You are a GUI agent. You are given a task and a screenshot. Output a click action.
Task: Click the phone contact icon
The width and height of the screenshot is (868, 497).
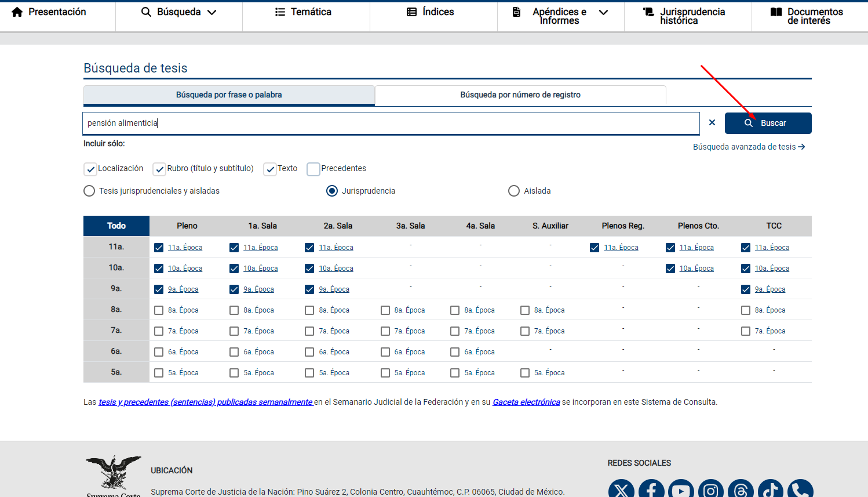[x=800, y=489]
